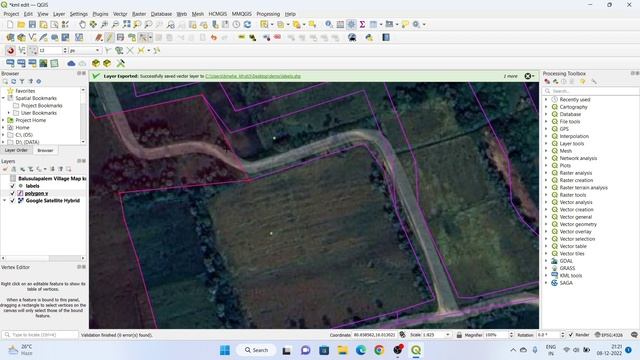Screen dimensions: 640x360
Task: Open the Vector menu
Action: [x=120, y=14]
